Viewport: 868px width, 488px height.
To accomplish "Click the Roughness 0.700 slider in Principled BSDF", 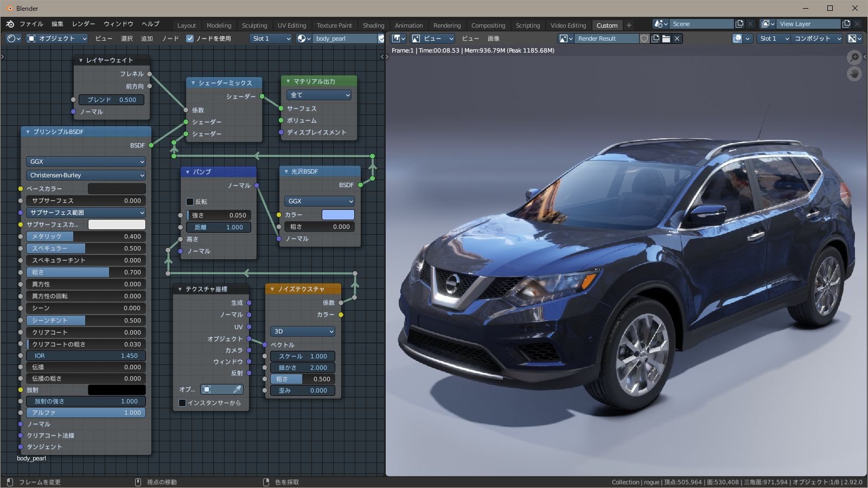I will pos(86,272).
